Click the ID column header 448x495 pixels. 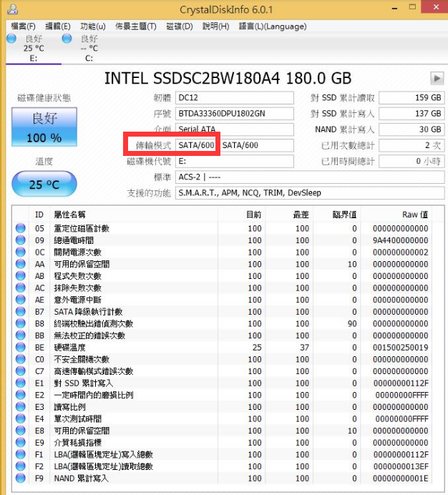click(x=39, y=215)
